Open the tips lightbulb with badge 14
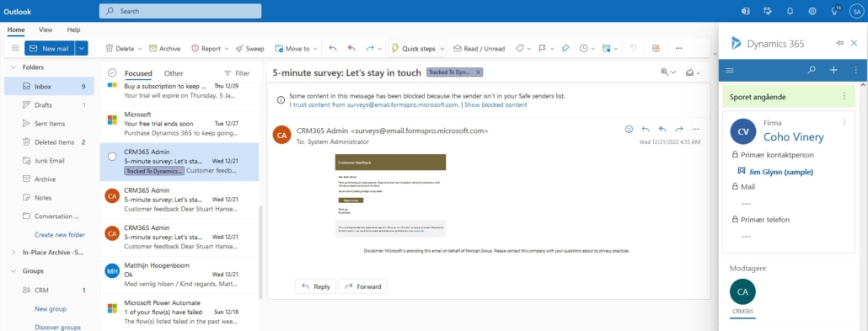 point(835,10)
